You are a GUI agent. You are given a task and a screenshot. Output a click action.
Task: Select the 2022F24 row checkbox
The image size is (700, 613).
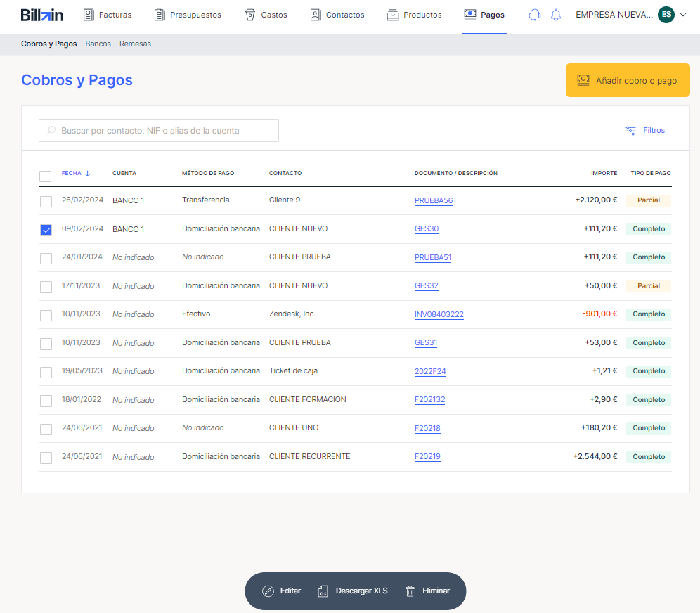pos(46,373)
